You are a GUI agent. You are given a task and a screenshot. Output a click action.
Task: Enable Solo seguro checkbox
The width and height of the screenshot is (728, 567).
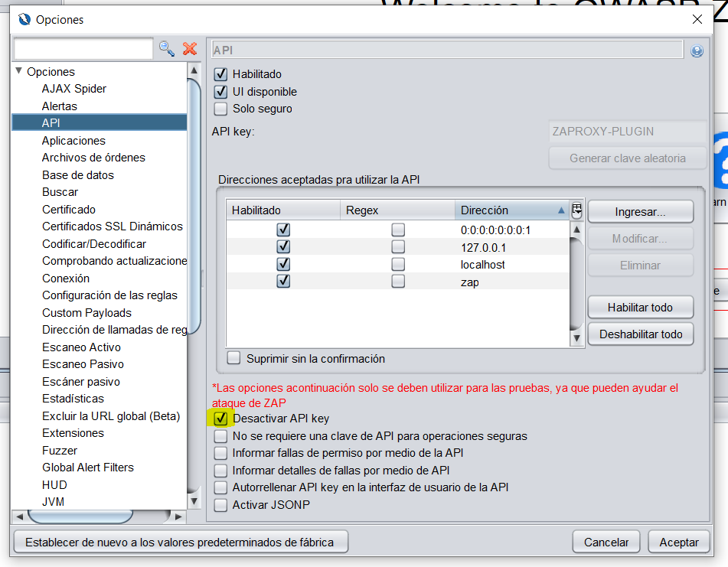click(x=220, y=109)
